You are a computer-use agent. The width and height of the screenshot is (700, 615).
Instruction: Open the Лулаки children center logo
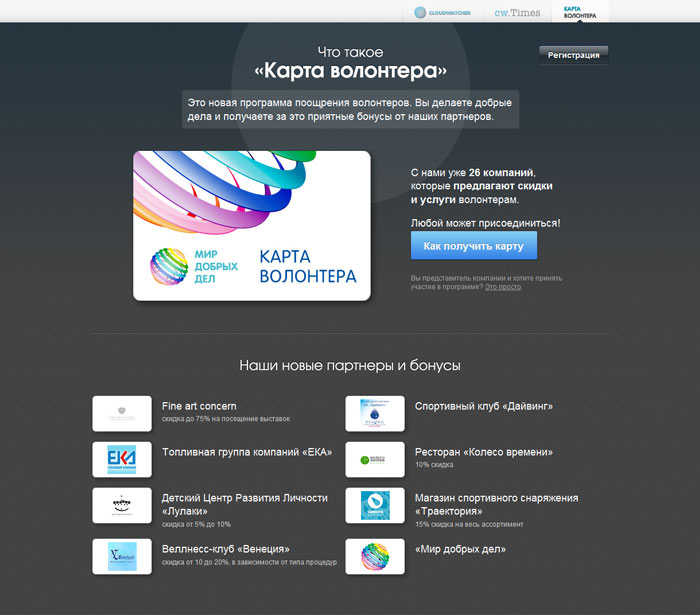pos(122,505)
